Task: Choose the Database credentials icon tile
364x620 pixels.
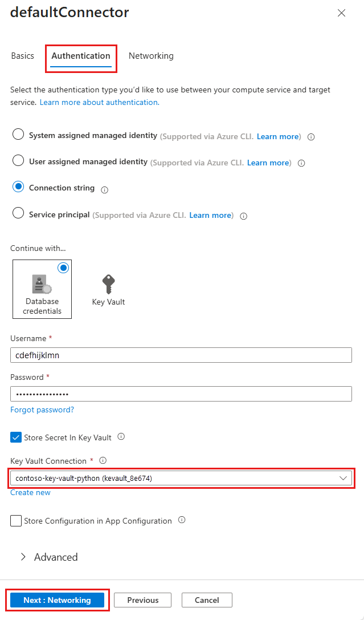Action: [x=42, y=289]
